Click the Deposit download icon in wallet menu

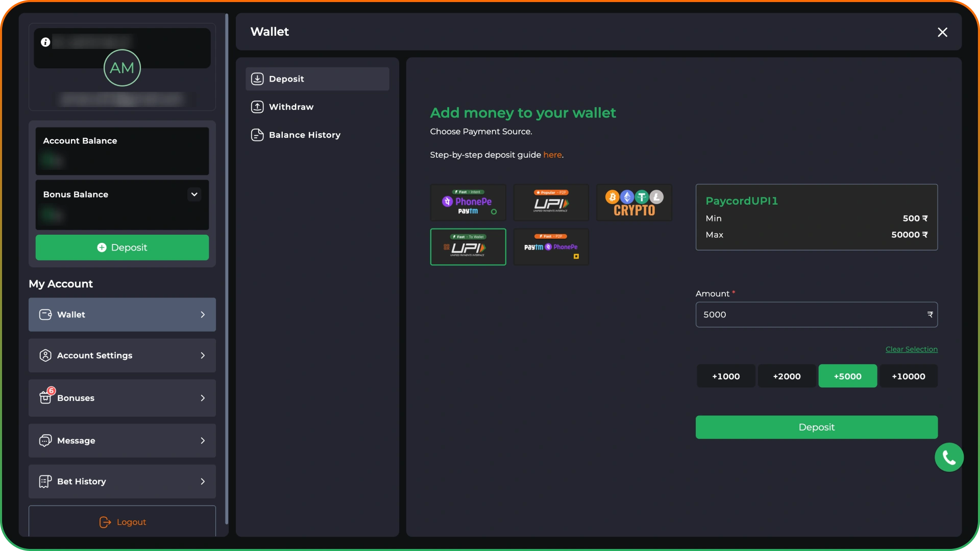point(257,79)
